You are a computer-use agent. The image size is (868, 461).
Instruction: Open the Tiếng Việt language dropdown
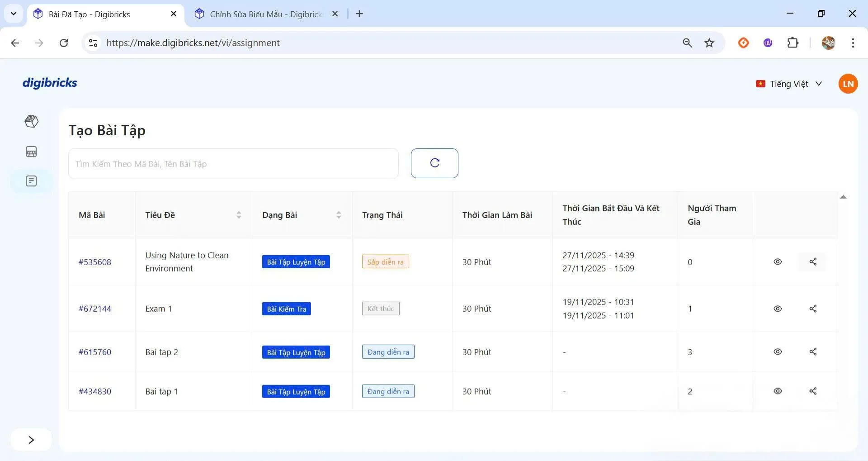(789, 84)
